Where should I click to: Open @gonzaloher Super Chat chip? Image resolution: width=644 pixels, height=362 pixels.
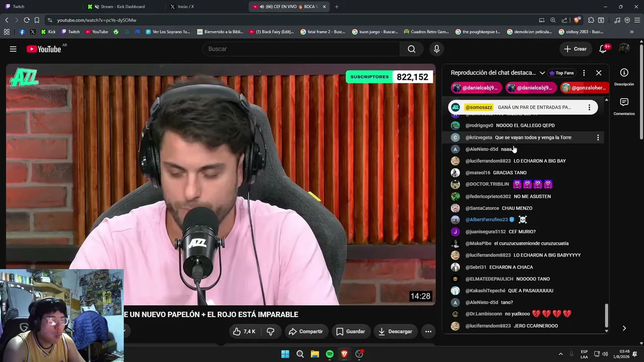[585, 87]
